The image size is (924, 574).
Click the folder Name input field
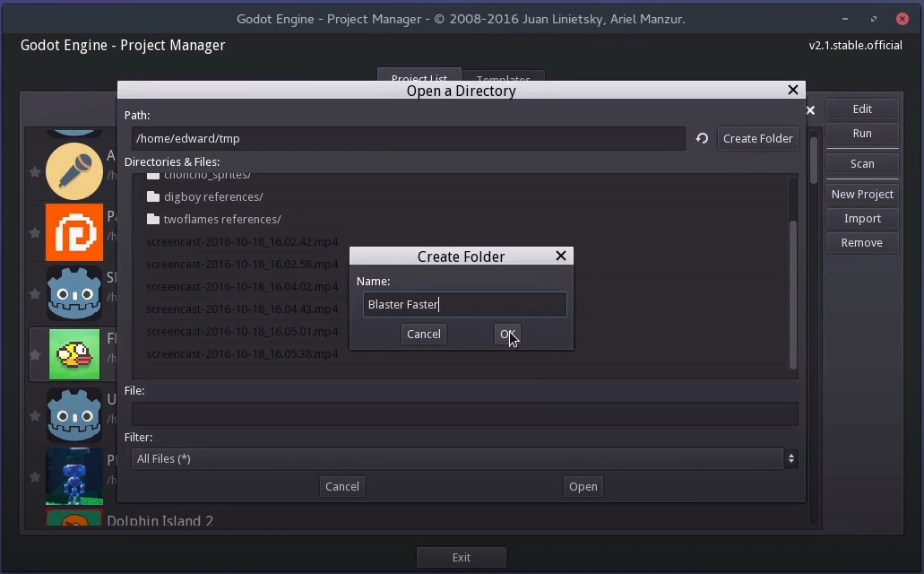click(x=464, y=304)
